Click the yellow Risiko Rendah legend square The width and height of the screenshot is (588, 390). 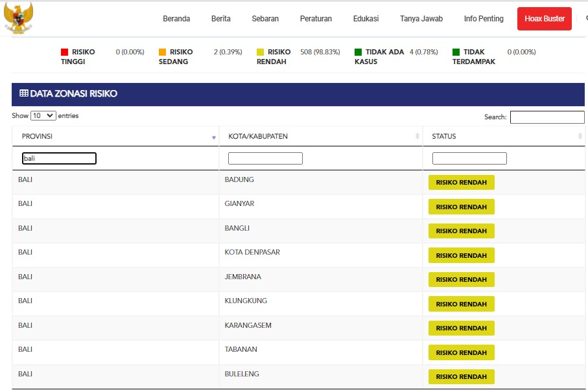[260, 52]
